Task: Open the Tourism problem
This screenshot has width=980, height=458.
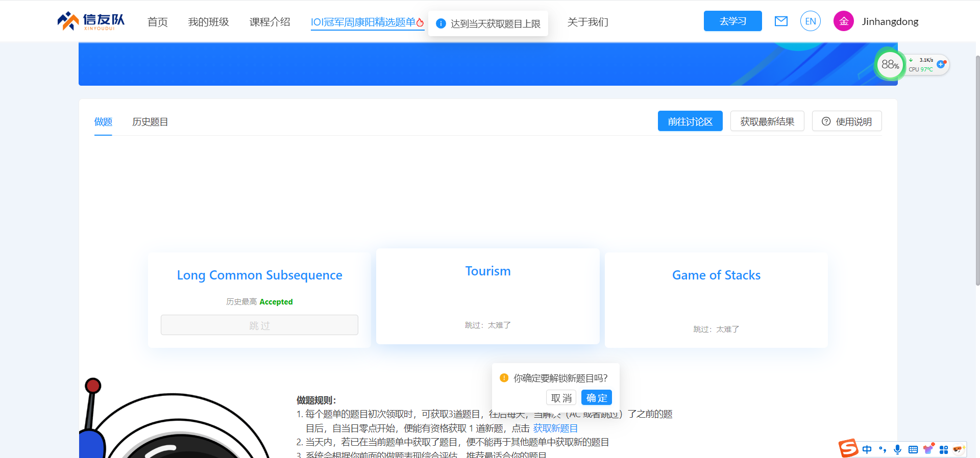Action: pos(487,271)
